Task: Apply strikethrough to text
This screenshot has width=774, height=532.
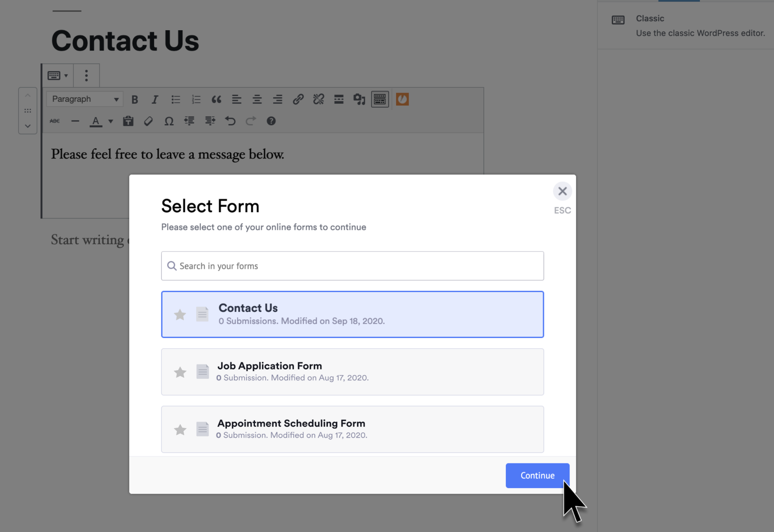Action: tap(54, 121)
